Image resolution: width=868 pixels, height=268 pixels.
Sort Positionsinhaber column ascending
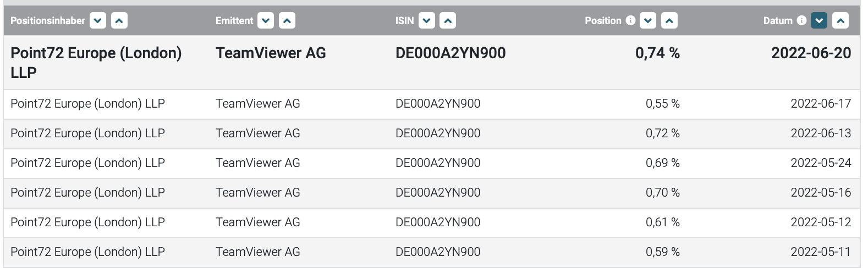119,21
